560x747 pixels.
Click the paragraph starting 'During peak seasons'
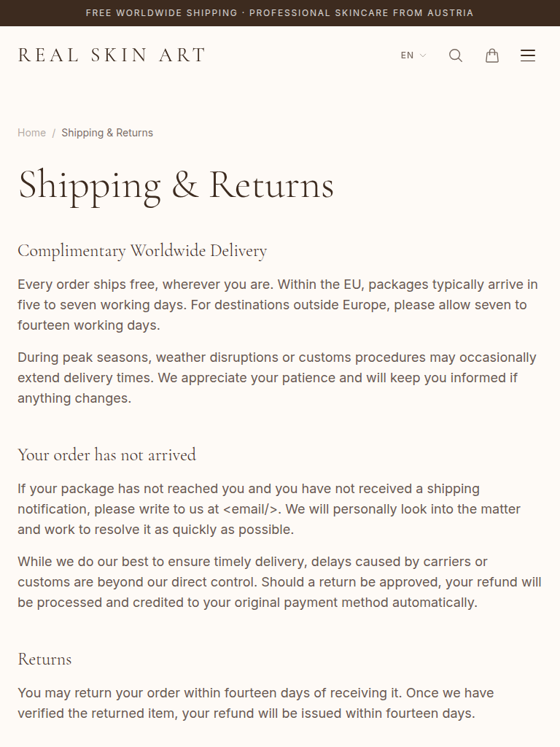(x=277, y=378)
